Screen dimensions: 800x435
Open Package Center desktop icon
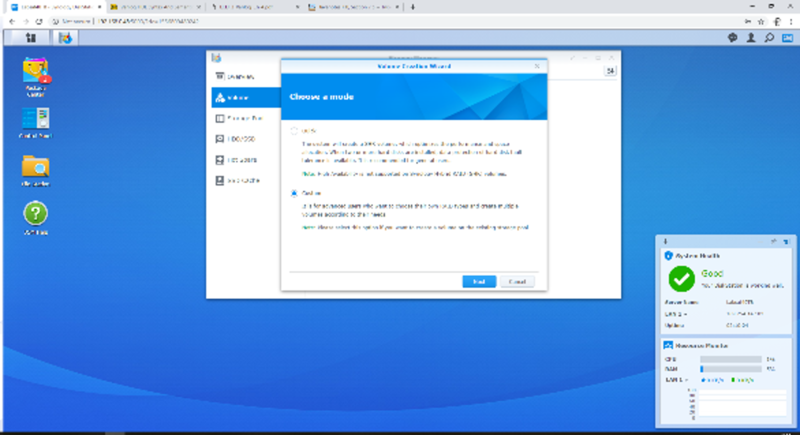tap(35, 76)
